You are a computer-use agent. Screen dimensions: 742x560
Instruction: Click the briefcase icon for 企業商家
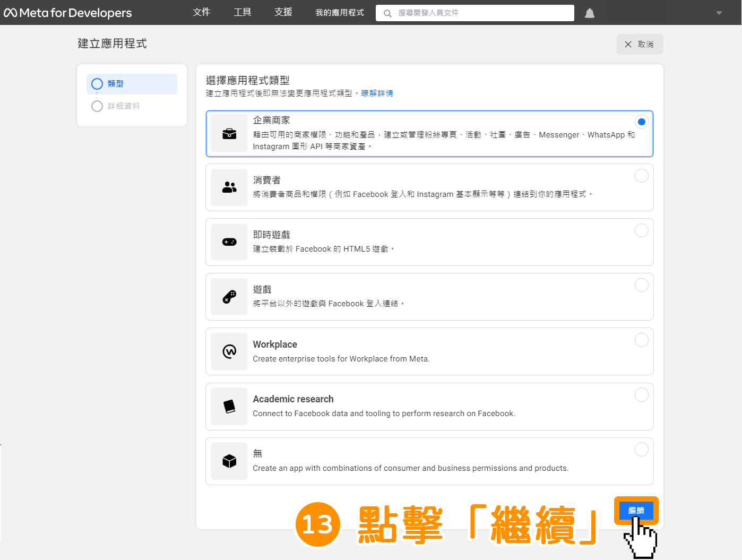click(229, 134)
